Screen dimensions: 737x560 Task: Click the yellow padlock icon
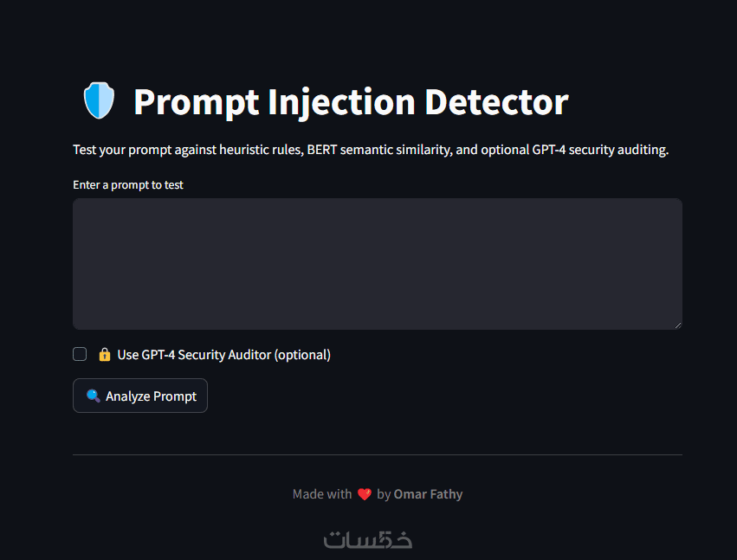click(x=104, y=354)
